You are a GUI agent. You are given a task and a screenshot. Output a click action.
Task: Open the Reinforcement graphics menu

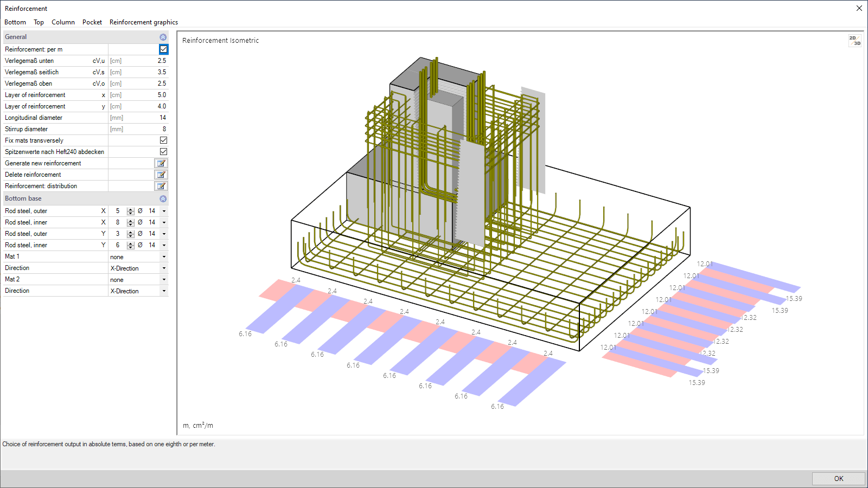click(x=144, y=22)
